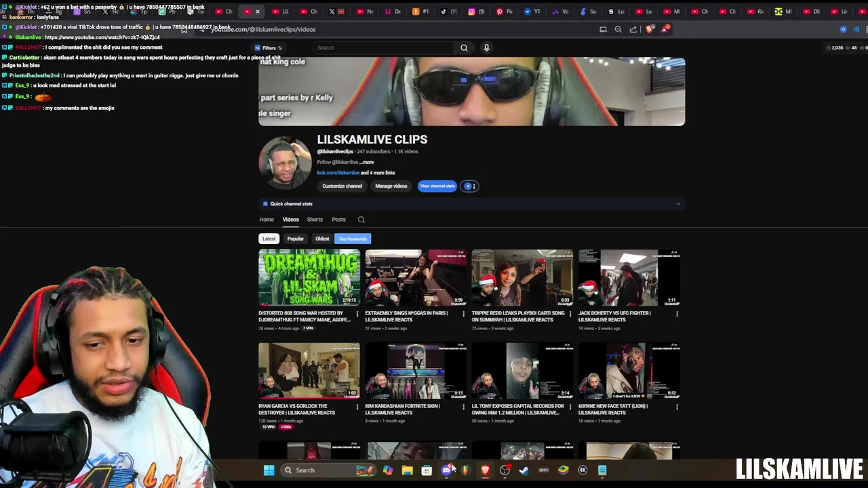The width and height of the screenshot is (868, 488).
Task: Open the kick.com/lilskamlive link
Action: (338, 173)
